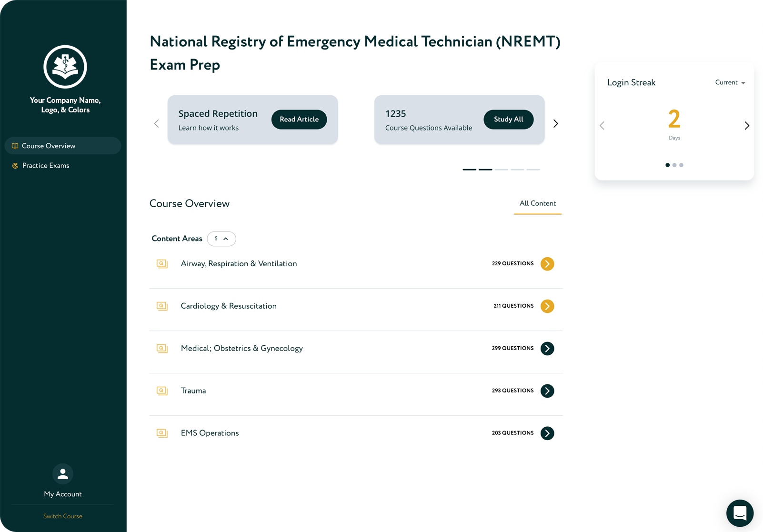Click the 299 QUESTIONS label
This screenshot has width=763, height=532.
(512, 348)
